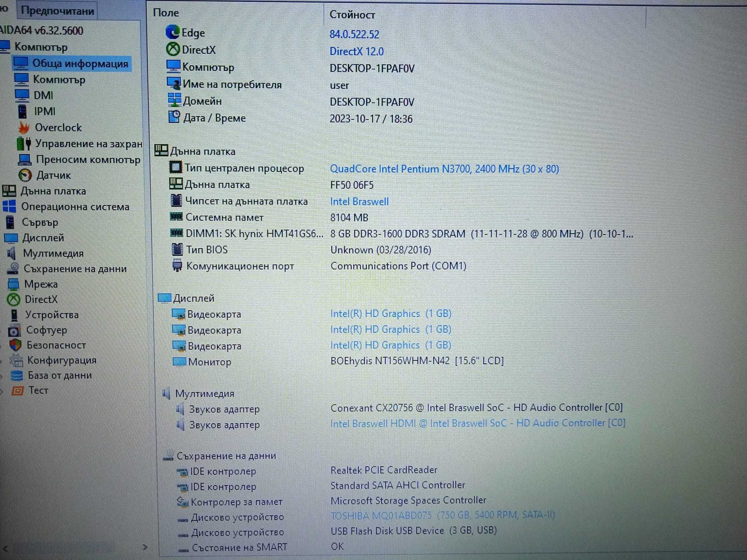This screenshot has width=747, height=560.
Task: Click the DirectX icon in sidebar
Action: pos(13,299)
